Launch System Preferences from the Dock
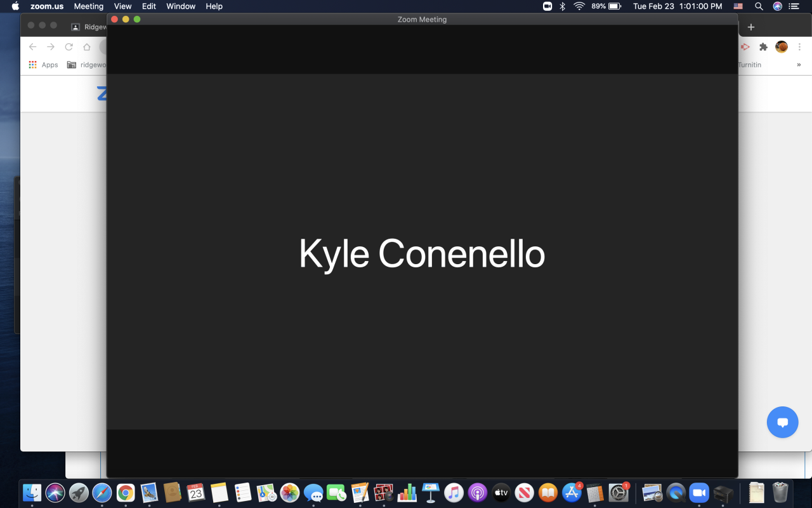 click(618, 493)
